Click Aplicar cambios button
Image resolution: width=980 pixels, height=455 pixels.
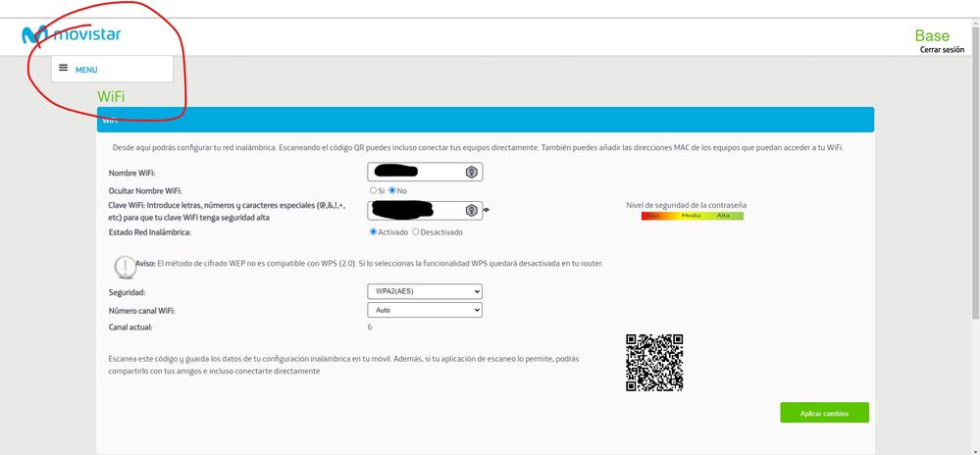824,413
